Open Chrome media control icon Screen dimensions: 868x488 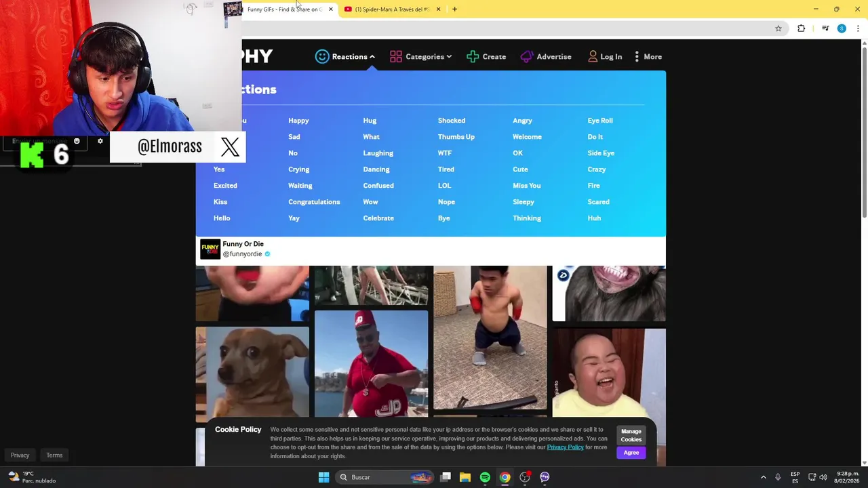825,28
